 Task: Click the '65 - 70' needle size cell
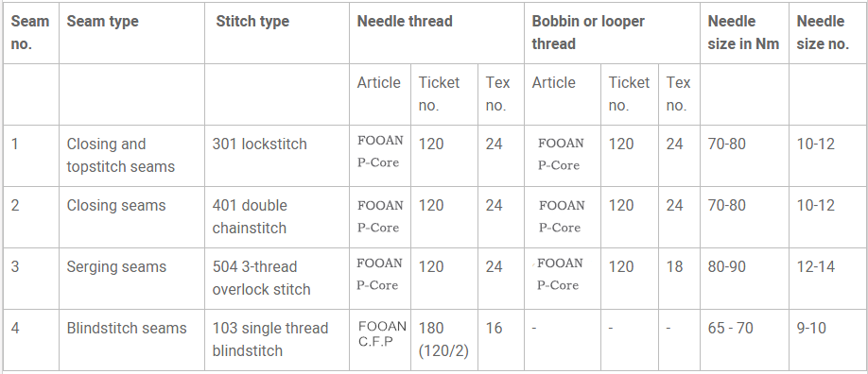(x=744, y=340)
